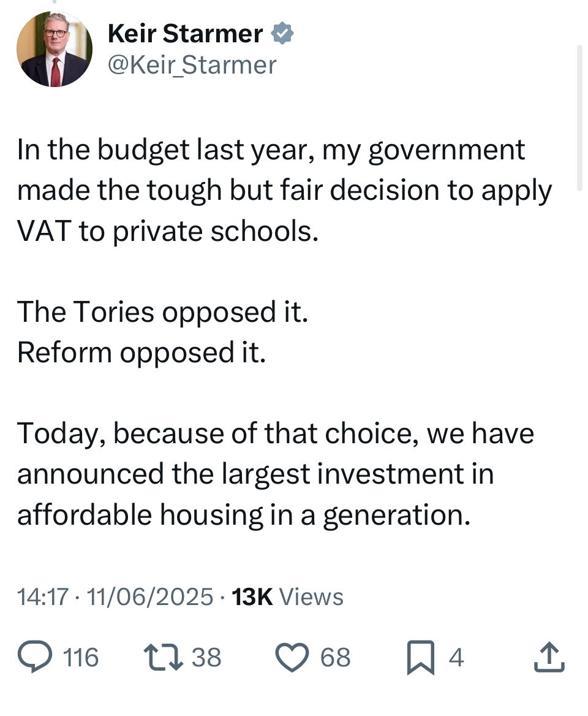Click the 'affordable housing in a generation' paragraph
Image resolution: width=588 pixels, height=716 pixels.
(x=276, y=474)
